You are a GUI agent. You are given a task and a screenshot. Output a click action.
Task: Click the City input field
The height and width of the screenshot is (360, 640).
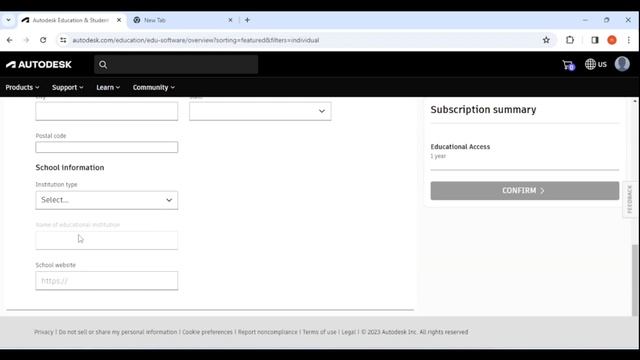[x=107, y=111]
